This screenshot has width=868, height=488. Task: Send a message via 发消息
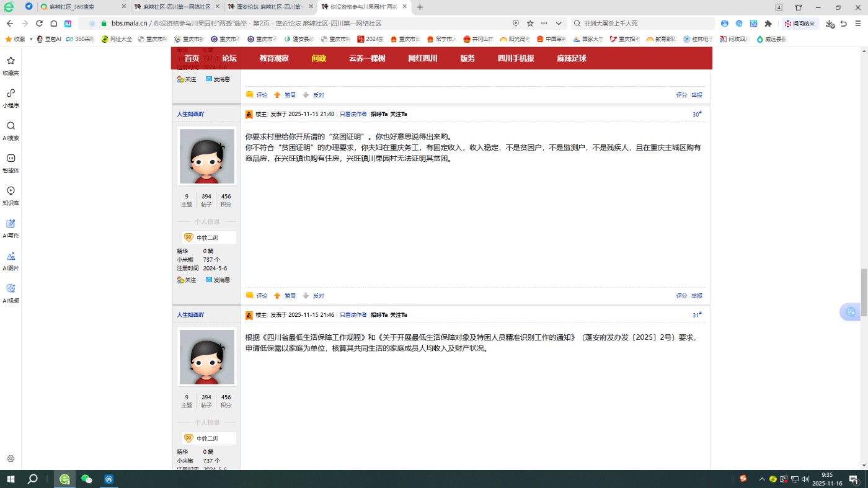221,280
